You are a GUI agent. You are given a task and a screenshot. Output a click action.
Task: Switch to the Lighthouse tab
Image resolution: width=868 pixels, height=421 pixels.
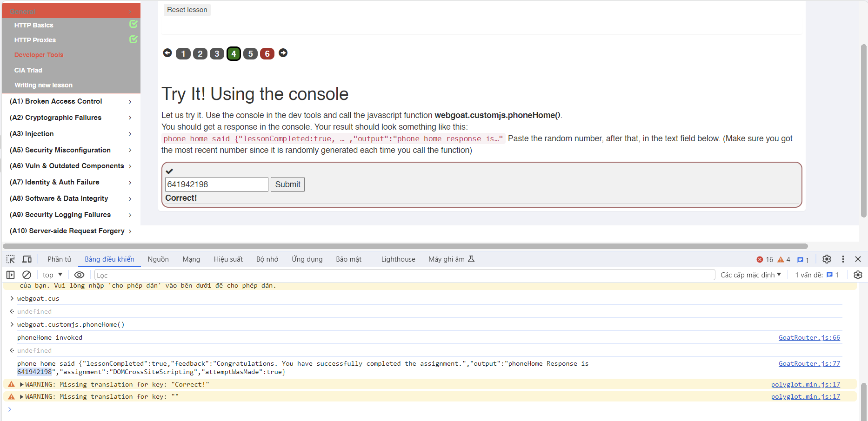398,259
